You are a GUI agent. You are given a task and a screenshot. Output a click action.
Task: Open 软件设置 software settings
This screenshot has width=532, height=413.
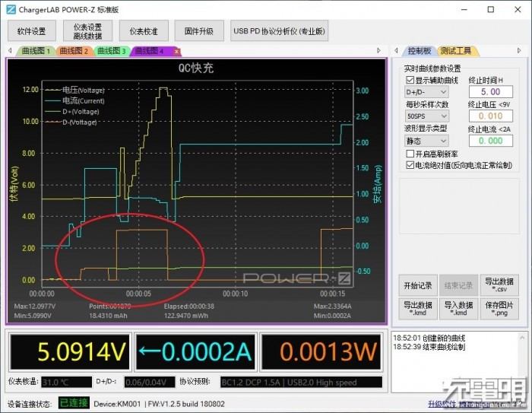coord(32,31)
